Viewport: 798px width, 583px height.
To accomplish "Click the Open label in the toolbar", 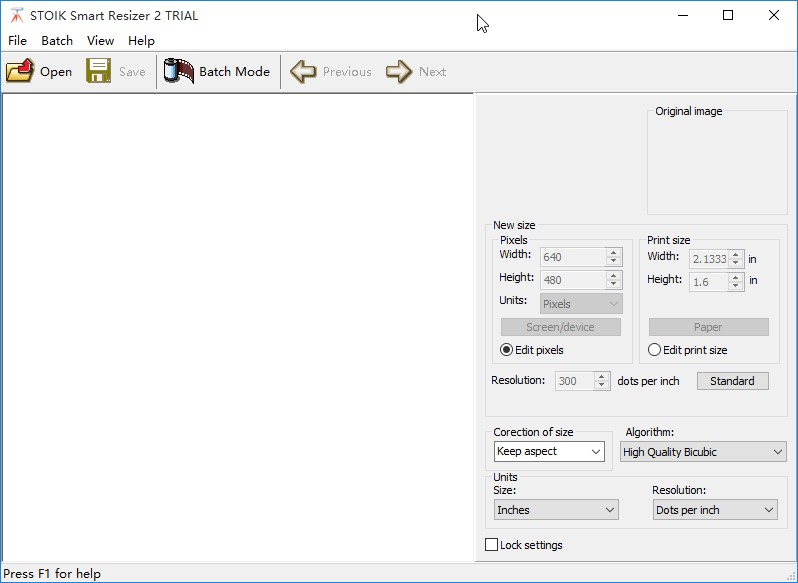I will [56, 72].
